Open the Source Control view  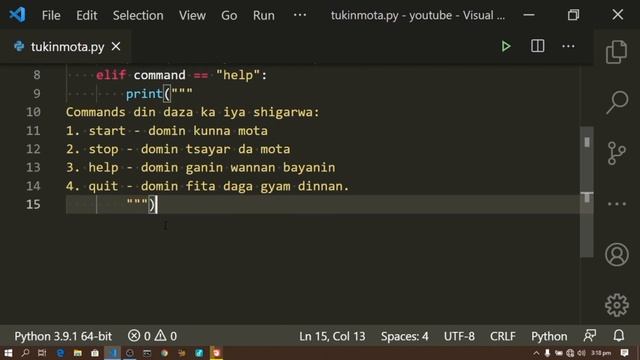(x=616, y=153)
